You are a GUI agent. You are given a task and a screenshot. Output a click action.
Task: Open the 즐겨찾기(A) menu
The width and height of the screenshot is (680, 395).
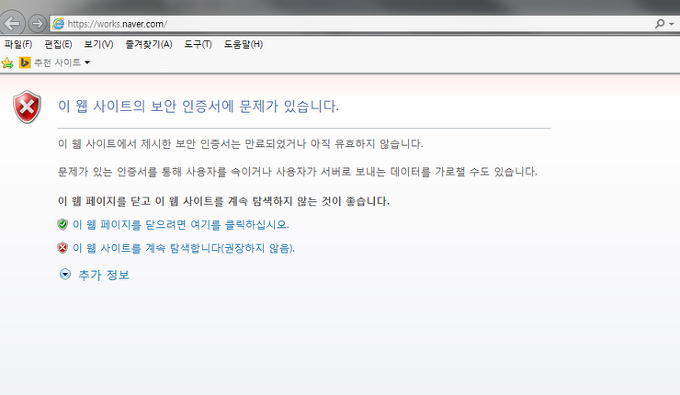[149, 44]
